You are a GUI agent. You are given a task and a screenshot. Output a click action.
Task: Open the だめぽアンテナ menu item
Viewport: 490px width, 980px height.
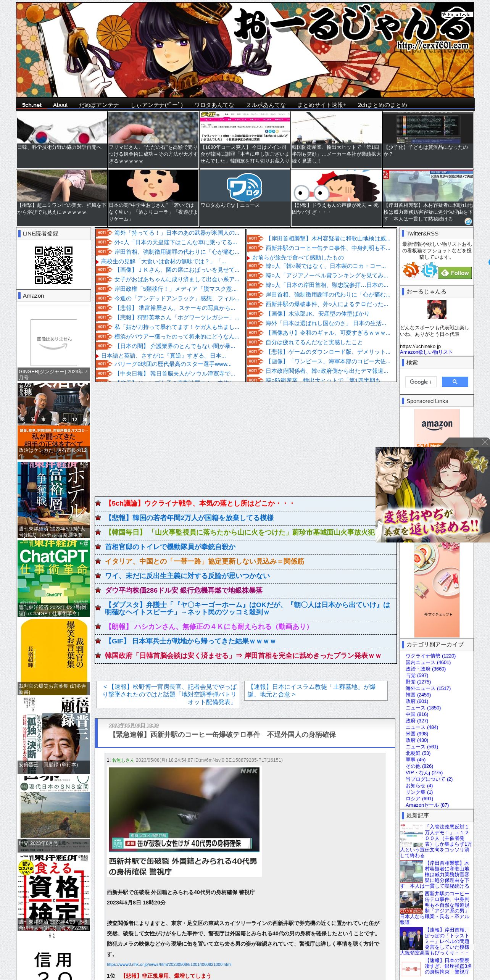[x=99, y=105]
